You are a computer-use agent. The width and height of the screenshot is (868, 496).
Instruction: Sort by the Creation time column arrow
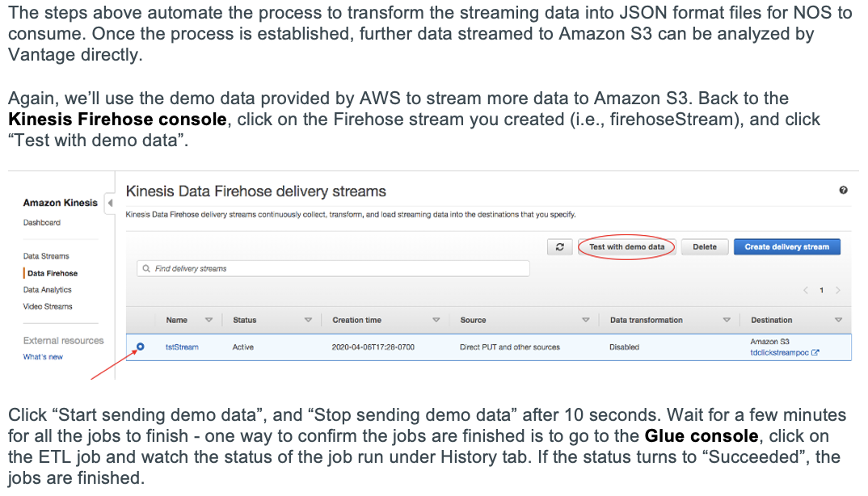[436, 321]
